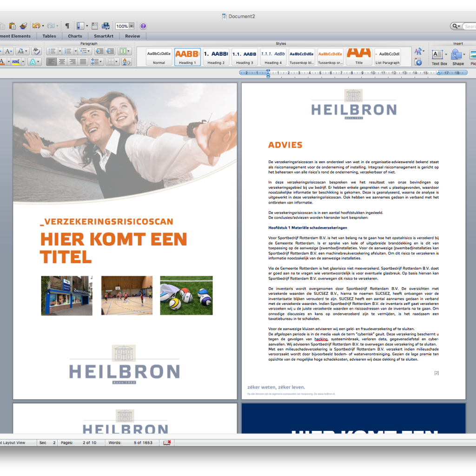This screenshot has width=476, height=476.
Task: Open the Media Browser icon
Action: click(106, 26)
